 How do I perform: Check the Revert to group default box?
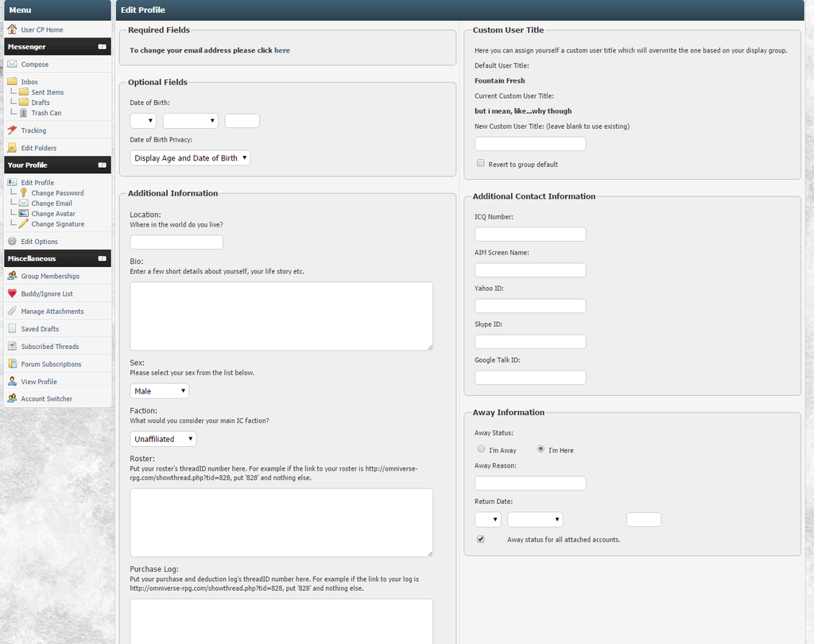click(x=481, y=163)
